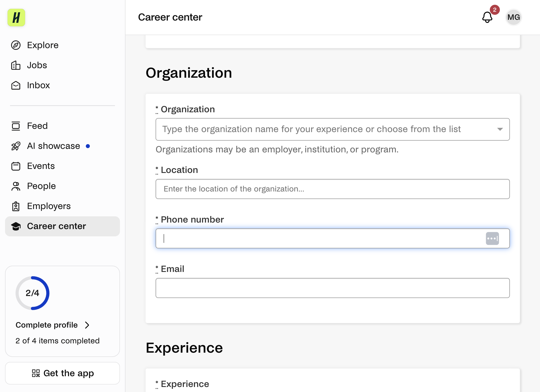Click the Handshake logo icon
Viewport: 540px width, 392px height.
coord(16,18)
